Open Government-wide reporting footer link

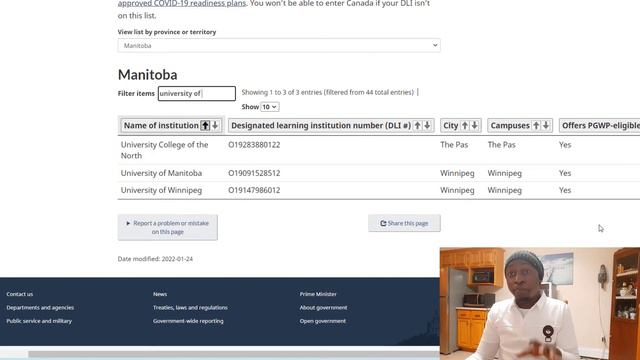[188, 321]
